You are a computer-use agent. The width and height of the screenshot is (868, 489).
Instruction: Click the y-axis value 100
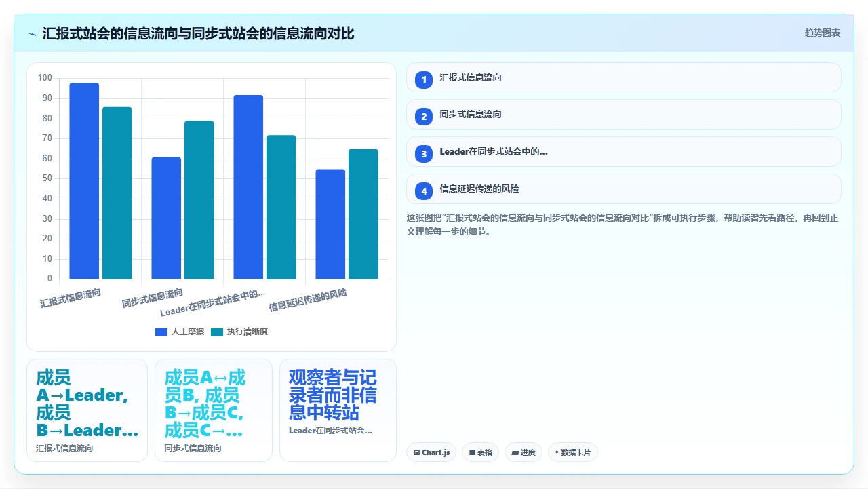tap(45, 78)
